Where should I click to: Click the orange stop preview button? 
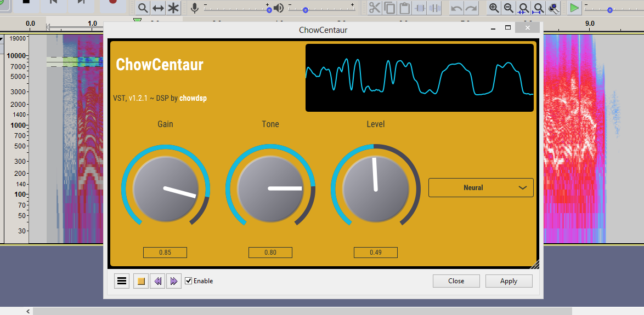pos(141,281)
